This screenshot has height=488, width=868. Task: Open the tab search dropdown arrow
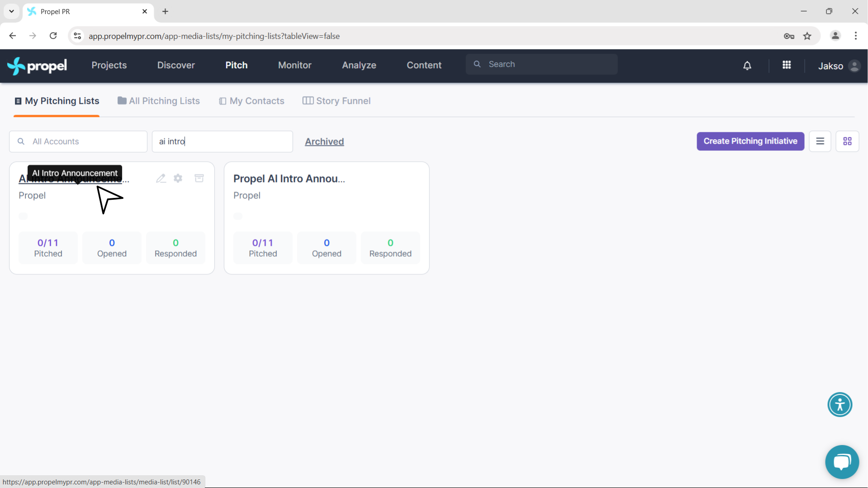coord(11,11)
